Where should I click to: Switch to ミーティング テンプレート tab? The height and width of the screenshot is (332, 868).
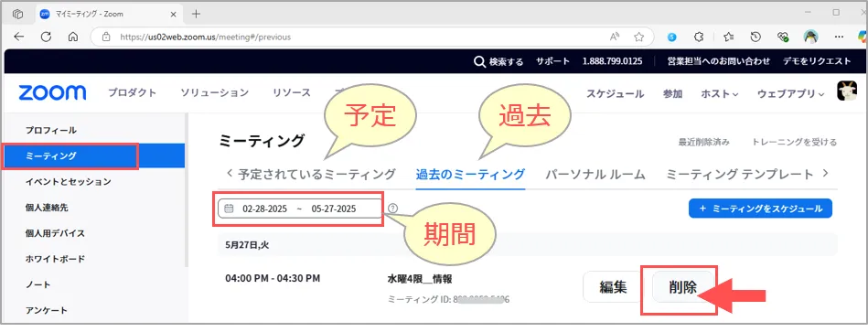(x=740, y=175)
